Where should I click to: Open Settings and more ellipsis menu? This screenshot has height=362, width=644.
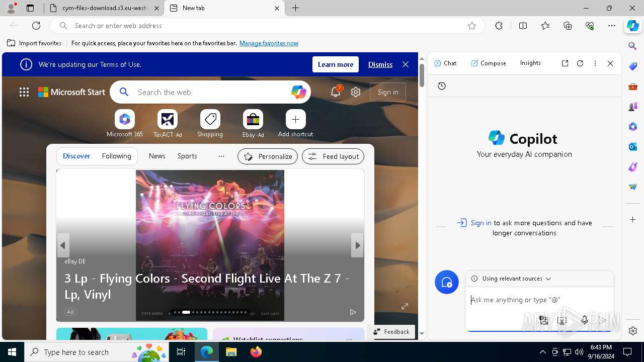point(612,26)
